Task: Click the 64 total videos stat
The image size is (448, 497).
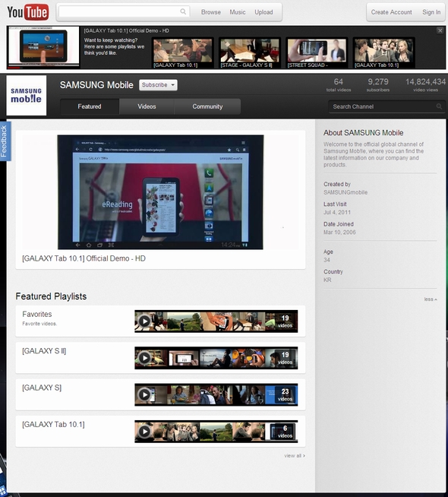Action: [x=339, y=85]
